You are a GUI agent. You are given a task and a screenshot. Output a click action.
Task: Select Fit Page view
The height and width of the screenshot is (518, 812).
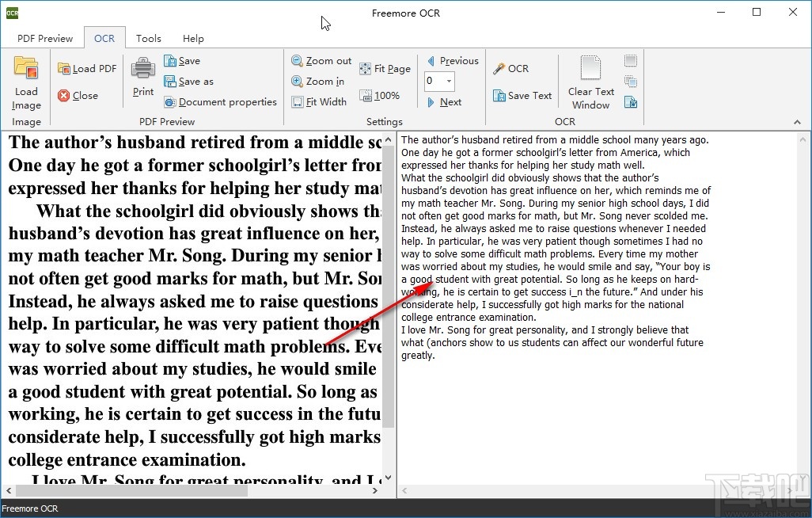tap(385, 69)
